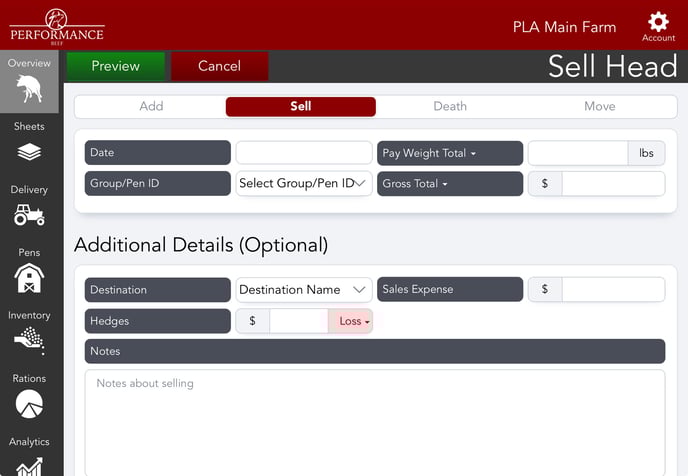Expand the Select Group/Pen ID dropdown
This screenshot has height=476, width=688.
304,184
